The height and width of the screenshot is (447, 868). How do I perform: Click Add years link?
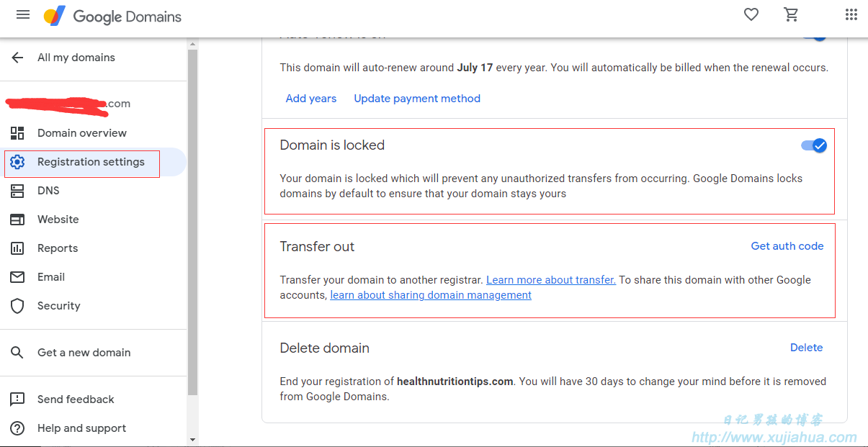pyautogui.click(x=311, y=99)
